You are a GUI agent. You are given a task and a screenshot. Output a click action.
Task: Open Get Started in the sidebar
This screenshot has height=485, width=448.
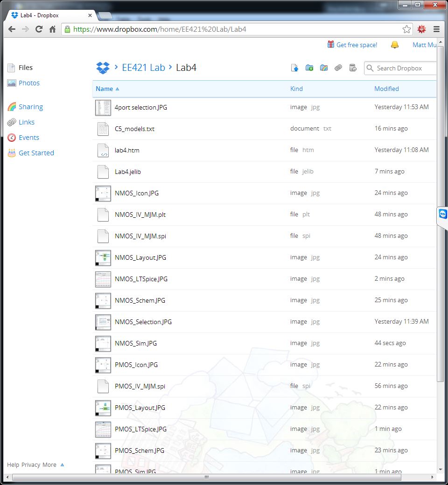click(36, 153)
